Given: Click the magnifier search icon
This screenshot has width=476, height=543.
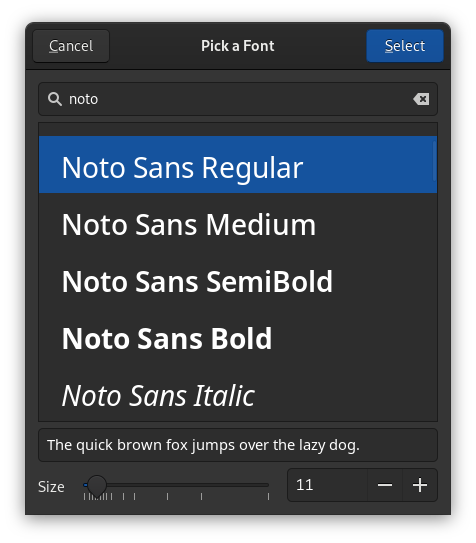Looking at the screenshot, I should 55,99.
